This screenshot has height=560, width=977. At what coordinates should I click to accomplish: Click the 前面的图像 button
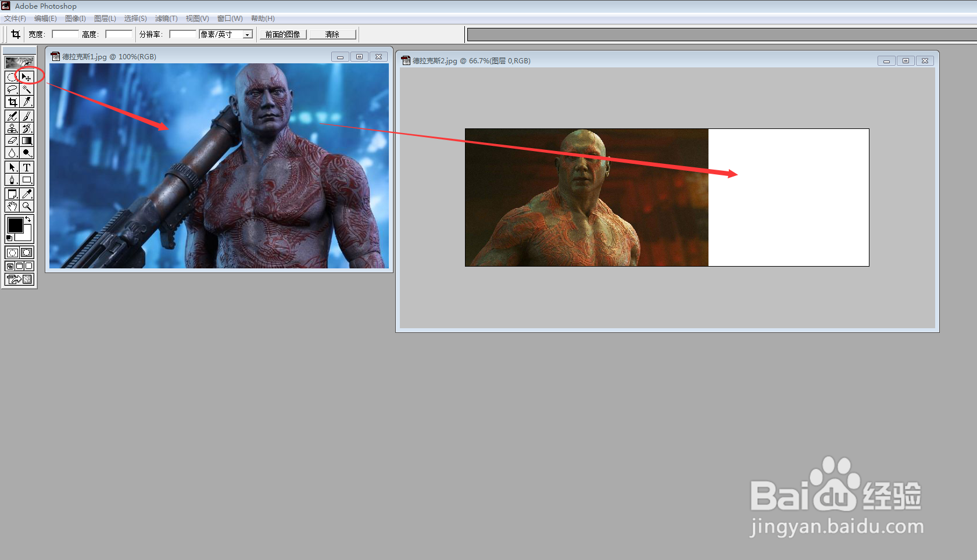[283, 34]
